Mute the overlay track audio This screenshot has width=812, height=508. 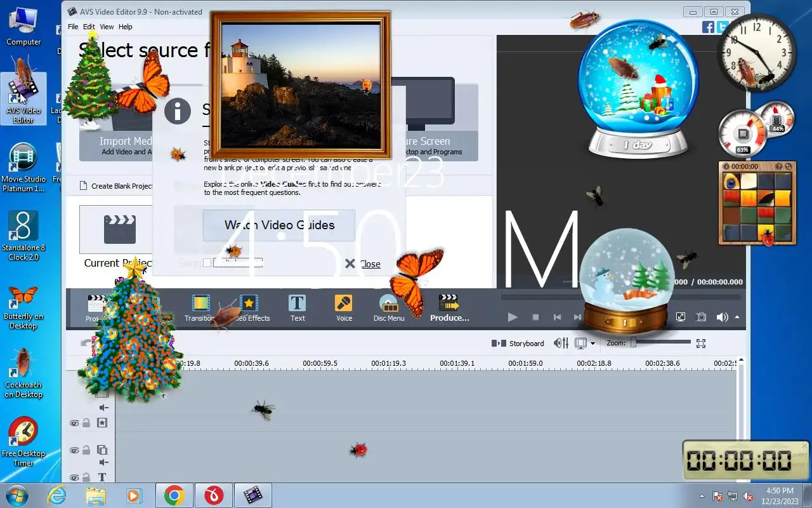(x=103, y=463)
